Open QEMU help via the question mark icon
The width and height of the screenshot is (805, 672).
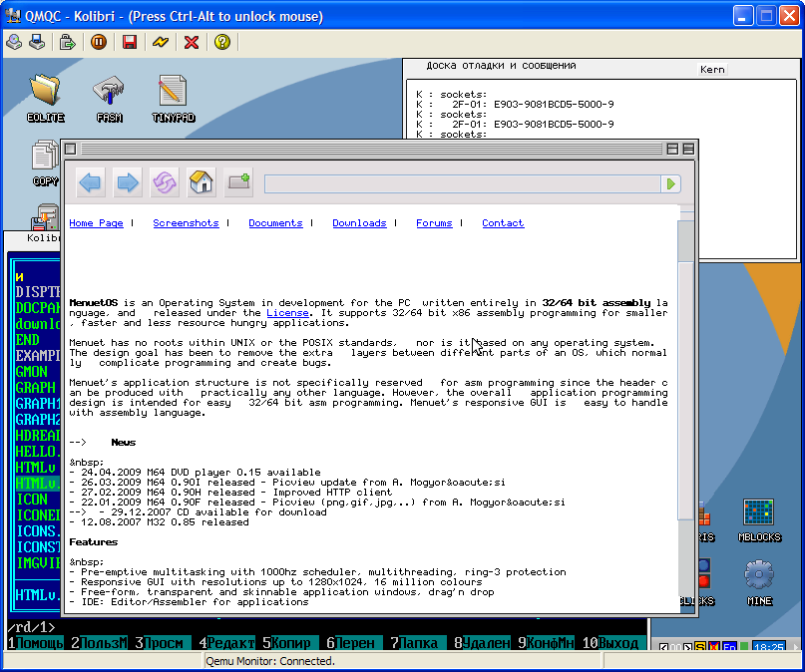coord(221,41)
